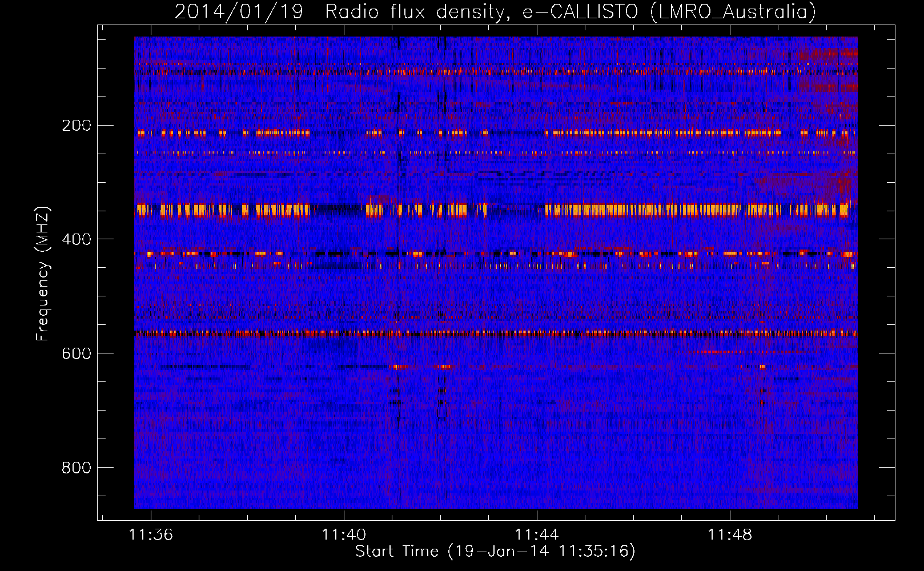Select the date '2014/01/19' in the title
Screen dimensions: 924x571
coord(239,12)
